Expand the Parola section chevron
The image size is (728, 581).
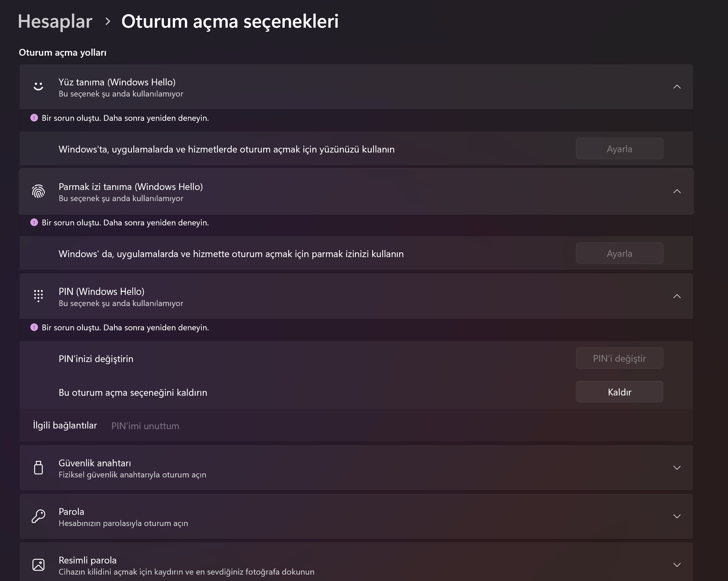[x=677, y=517]
